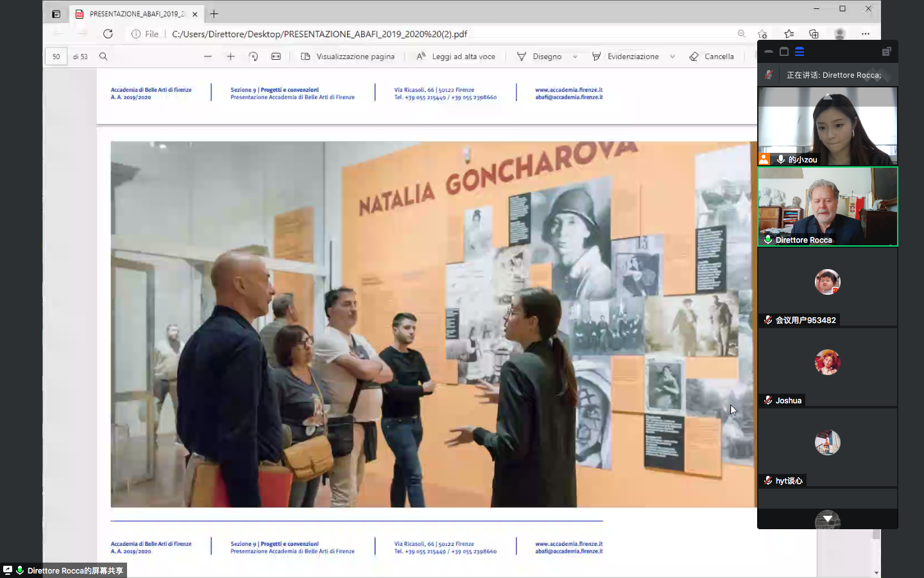Click the page number field showing 50
924x578 pixels.
(x=56, y=57)
